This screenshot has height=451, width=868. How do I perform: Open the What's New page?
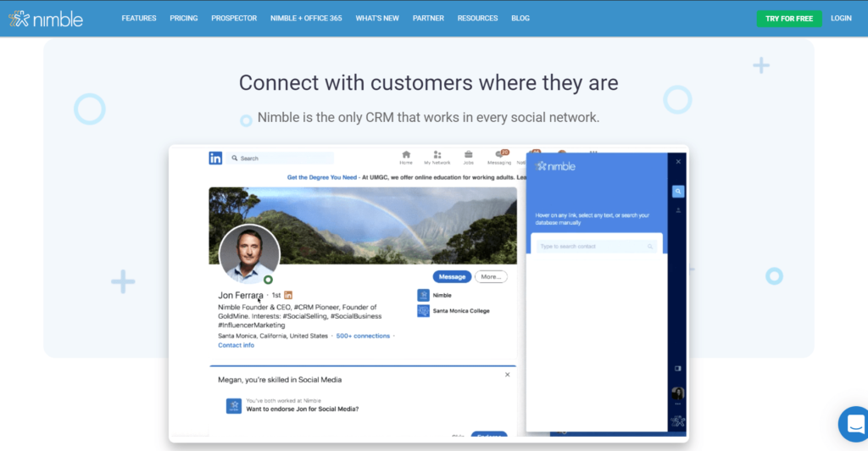(377, 19)
